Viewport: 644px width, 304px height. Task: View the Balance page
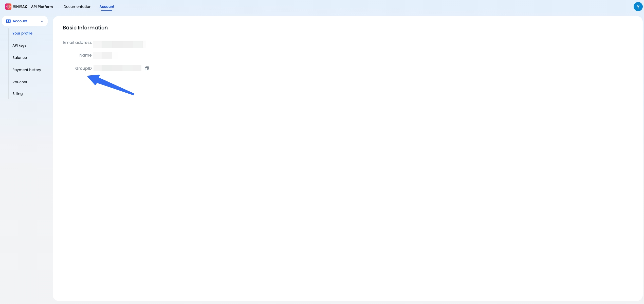point(20,58)
